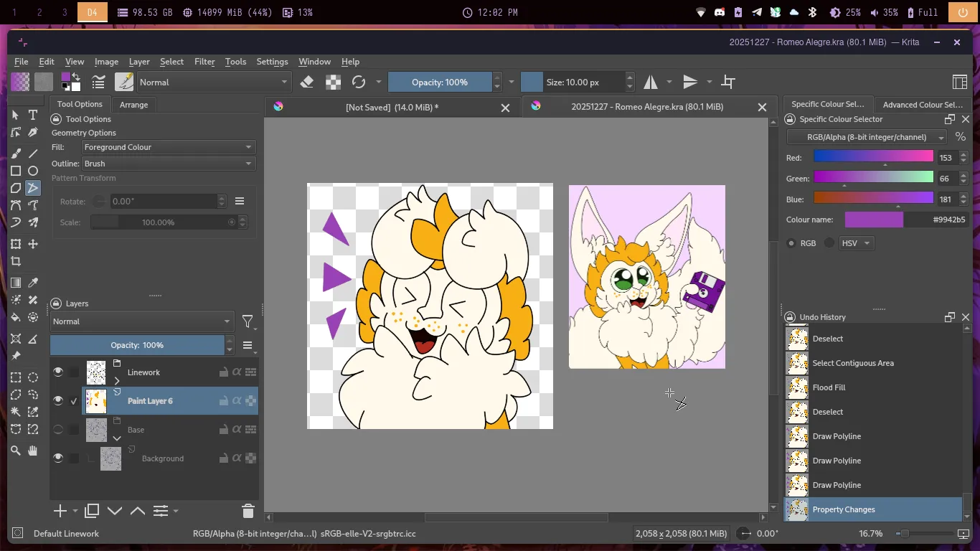This screenshot has height=551, width=980.
Task: Pick the Ellipse shape tool
Action: pos(33,171)
